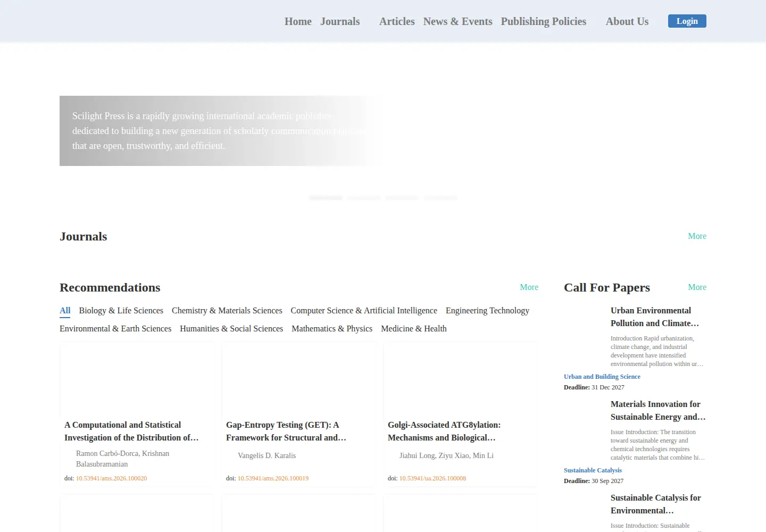Click the 'Deadline: 30 Sep 2027' text
Image resolution: width=766 pixels, height=532 pixels.
pos(594,481)
